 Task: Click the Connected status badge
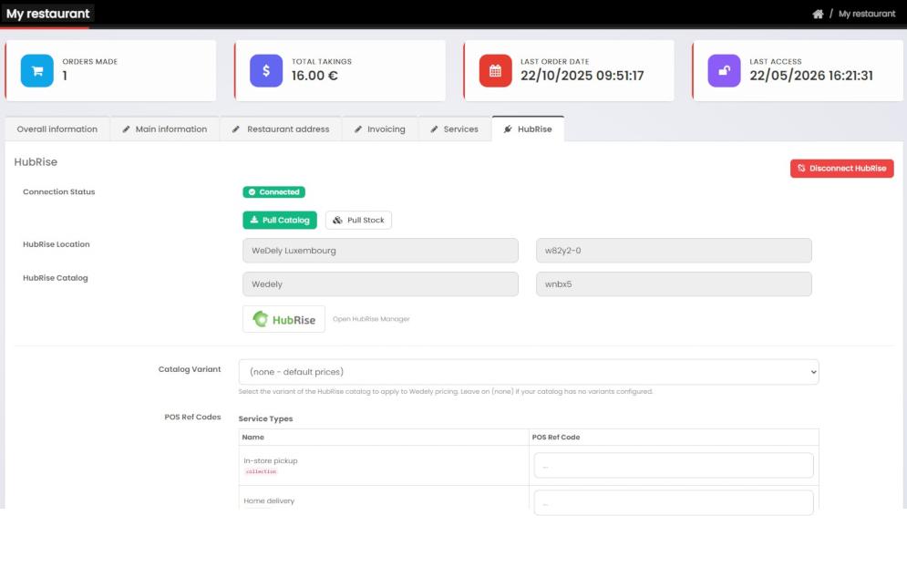pos(274,192)
